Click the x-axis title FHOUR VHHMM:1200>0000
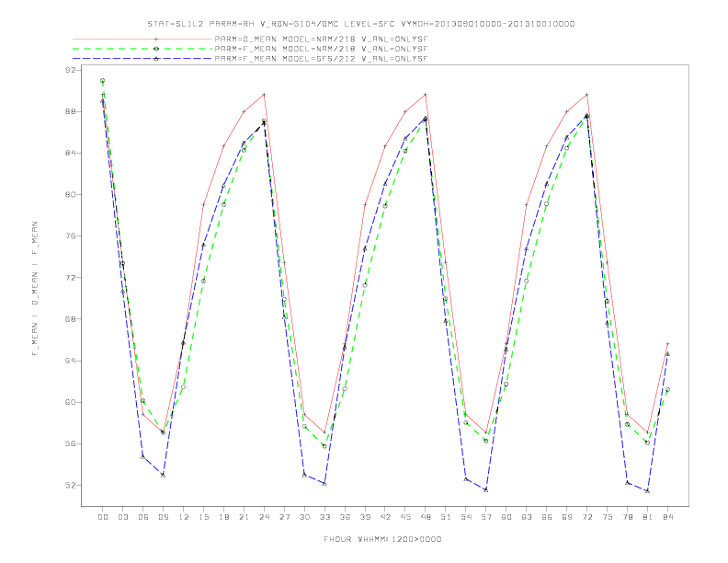Screen dimensions: 728x563 click(382, 539)
